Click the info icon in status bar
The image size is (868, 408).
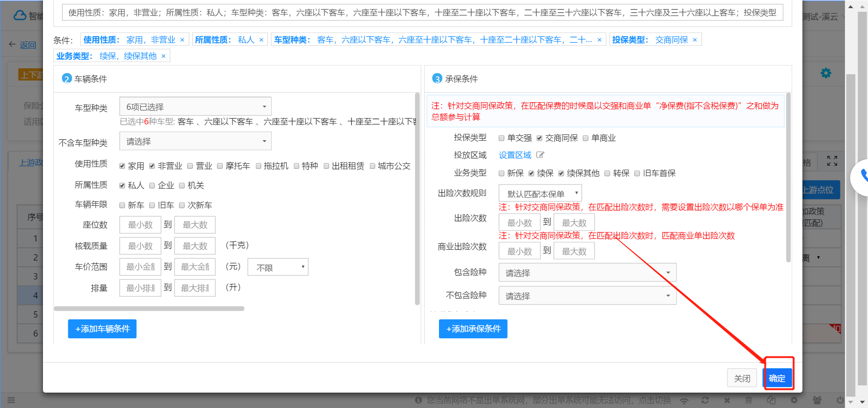pyautogui.click(x=419, y=400)
